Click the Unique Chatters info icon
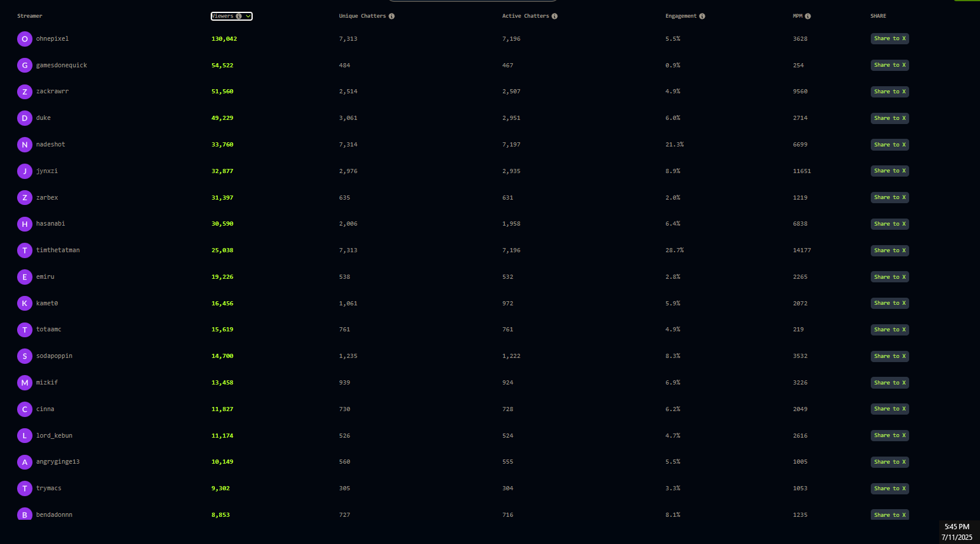The image size is (980, 544). (391, 16)
